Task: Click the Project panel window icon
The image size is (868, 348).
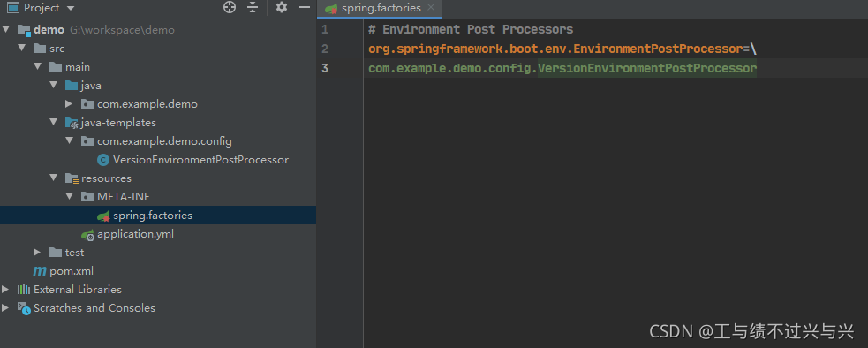Action: click(12, 8)
